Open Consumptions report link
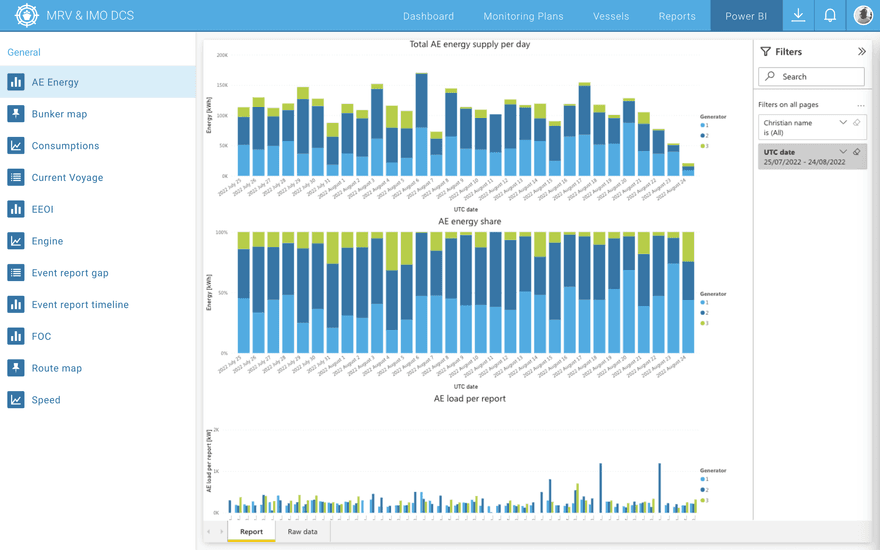This screenshot has height=550, width=880. [65, 145]
